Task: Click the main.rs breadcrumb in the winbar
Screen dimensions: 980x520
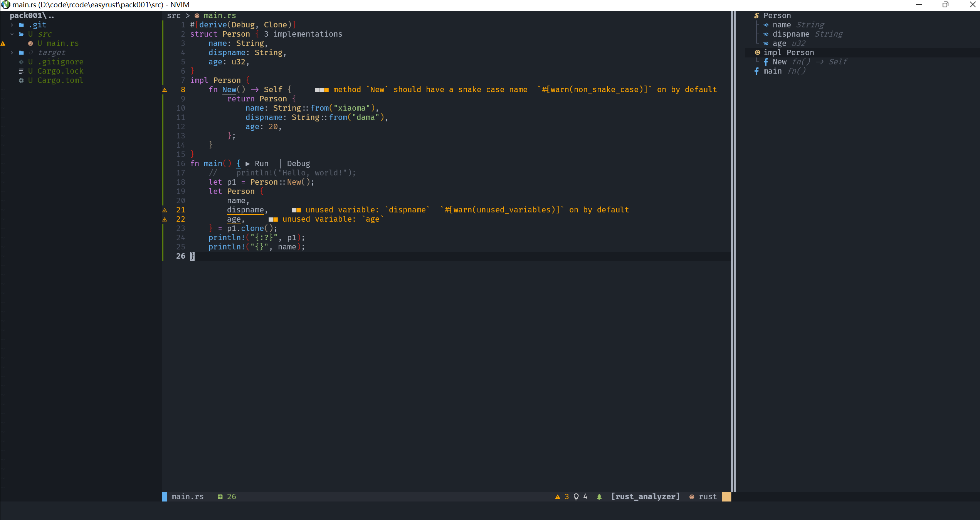Action: pos(219,16)
